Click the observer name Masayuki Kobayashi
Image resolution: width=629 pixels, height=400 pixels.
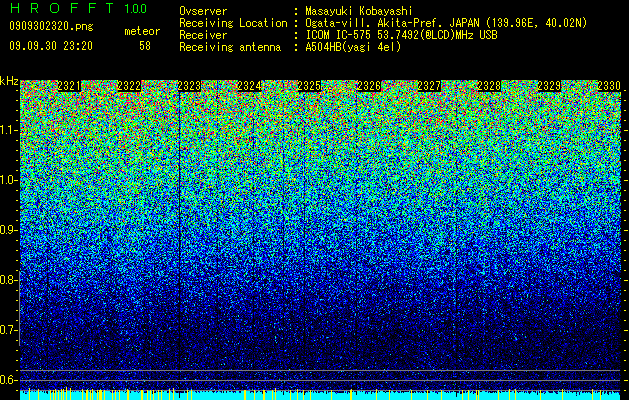(x=358, y=11)
